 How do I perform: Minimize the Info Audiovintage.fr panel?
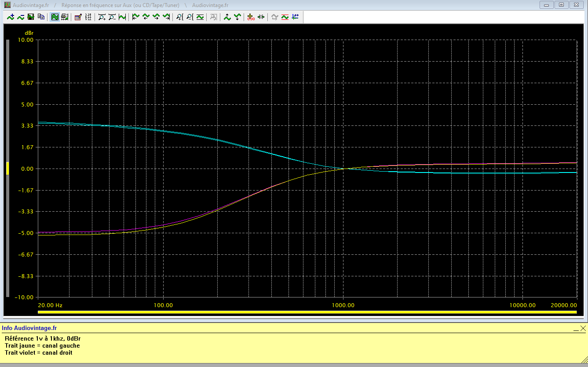576,328
